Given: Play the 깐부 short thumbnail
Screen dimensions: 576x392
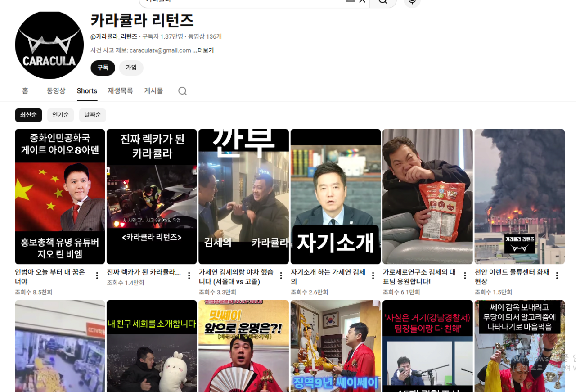Looking at the screenshot, I should coord(243,196).
